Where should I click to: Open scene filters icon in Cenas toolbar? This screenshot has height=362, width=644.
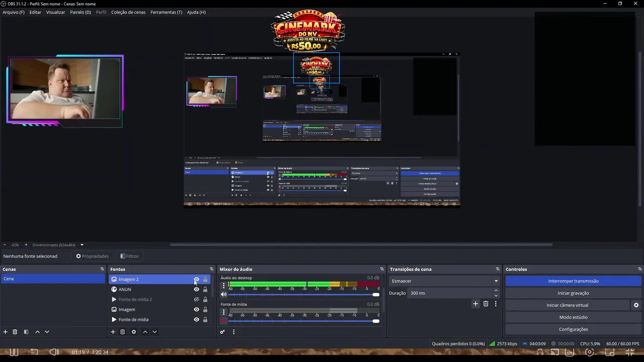click(26, 332)
